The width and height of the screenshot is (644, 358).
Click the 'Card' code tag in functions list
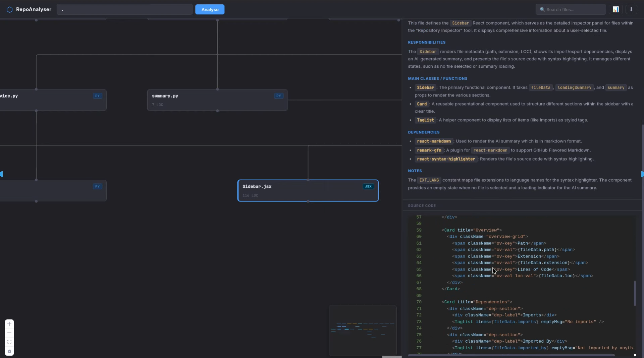(x=422, y=104)
